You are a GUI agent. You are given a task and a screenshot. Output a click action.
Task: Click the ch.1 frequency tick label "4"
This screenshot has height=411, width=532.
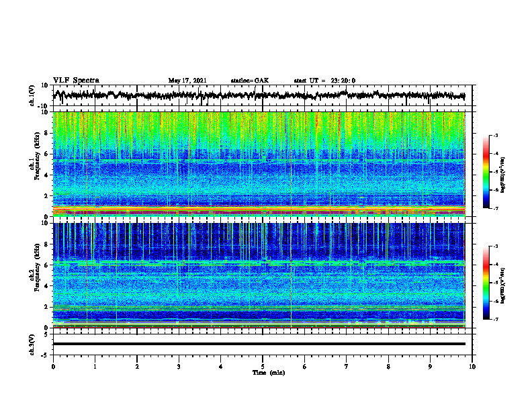[x=47, y=175]
